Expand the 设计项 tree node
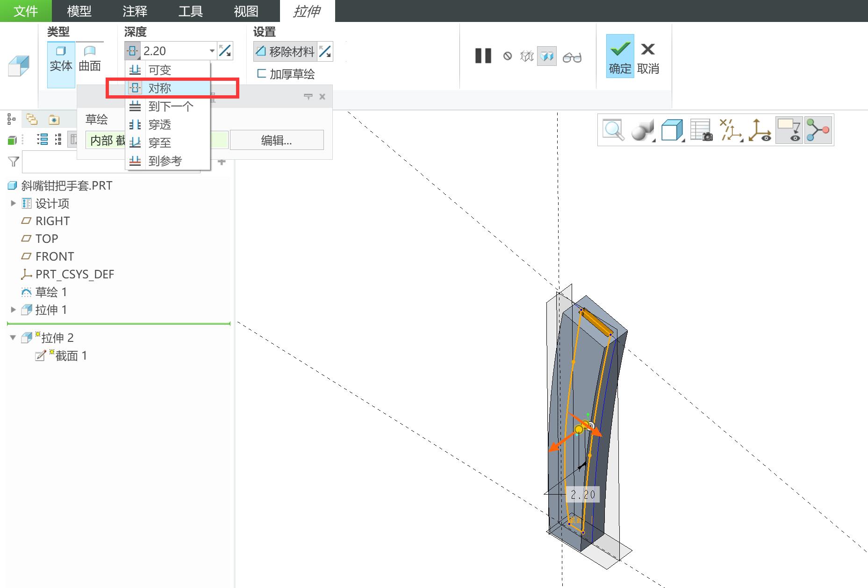Viewport: 868px width, 588px height. click(13, 203)
